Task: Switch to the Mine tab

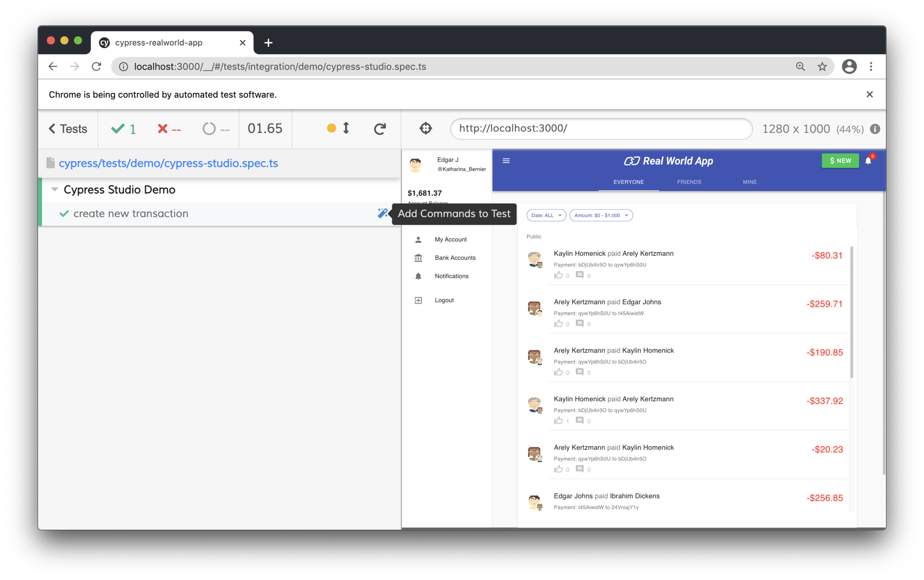Action: (750, 182)
